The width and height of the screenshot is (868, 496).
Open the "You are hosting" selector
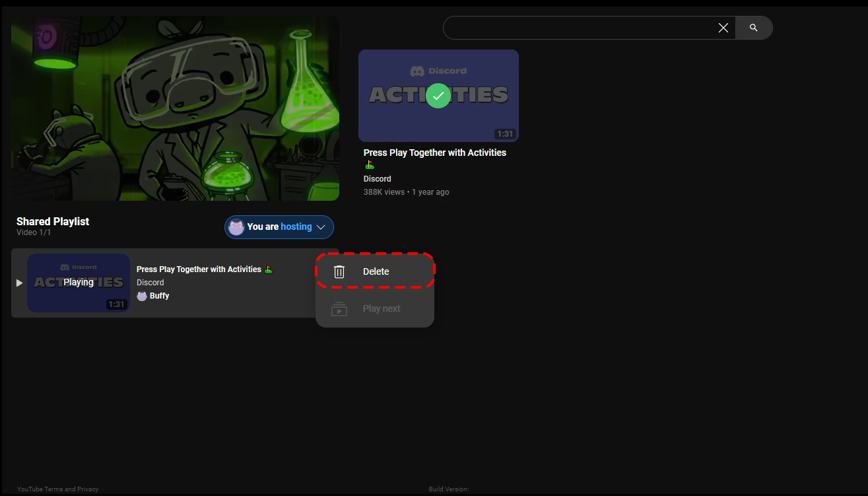coord(280,227)
